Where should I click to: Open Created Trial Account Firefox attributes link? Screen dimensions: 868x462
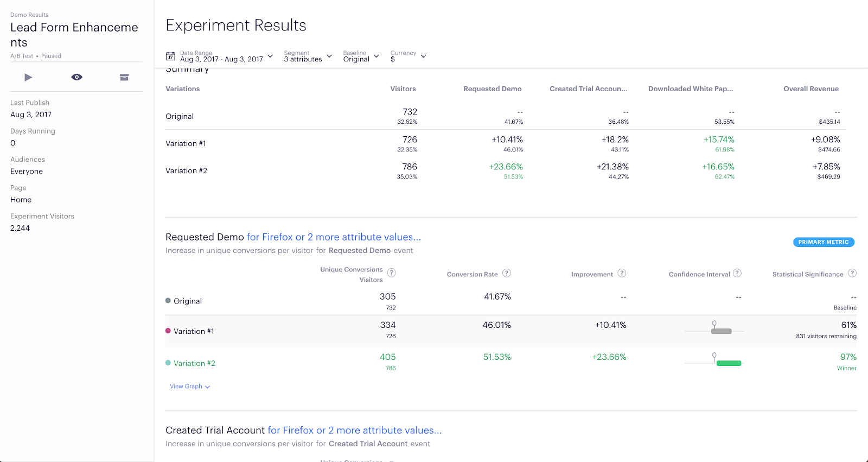355,430
